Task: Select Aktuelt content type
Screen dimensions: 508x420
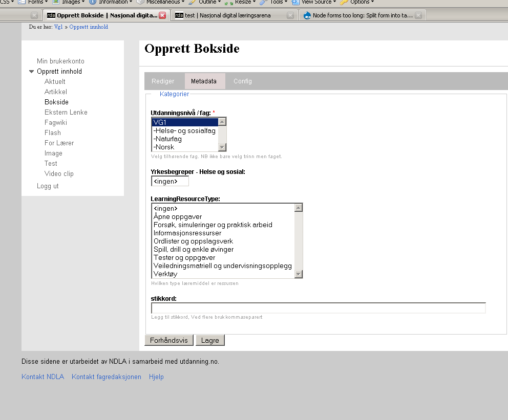Action: click(x=55, y=81)
